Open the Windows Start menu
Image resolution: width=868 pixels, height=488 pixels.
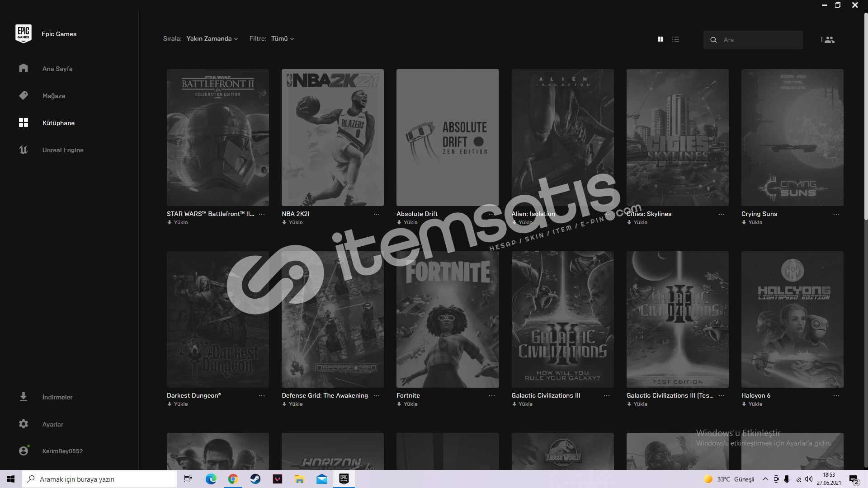tap(11, 479)
